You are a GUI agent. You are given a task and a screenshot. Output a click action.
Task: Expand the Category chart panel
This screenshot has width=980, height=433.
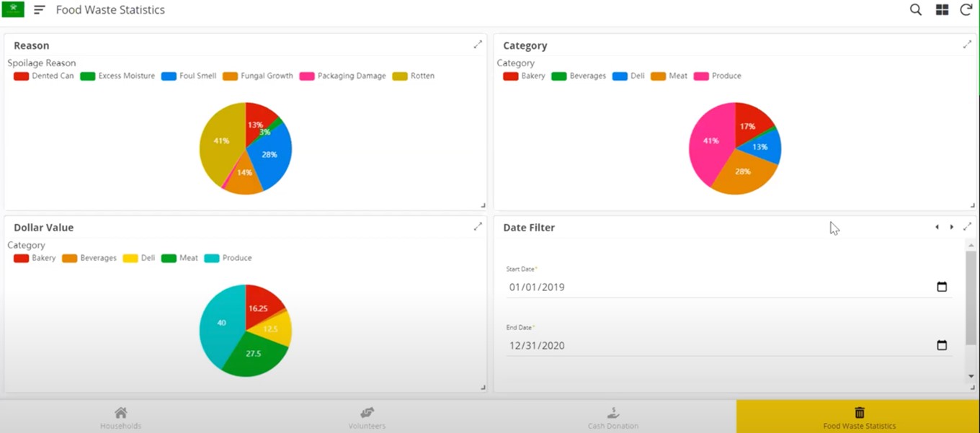pos(967,45)
